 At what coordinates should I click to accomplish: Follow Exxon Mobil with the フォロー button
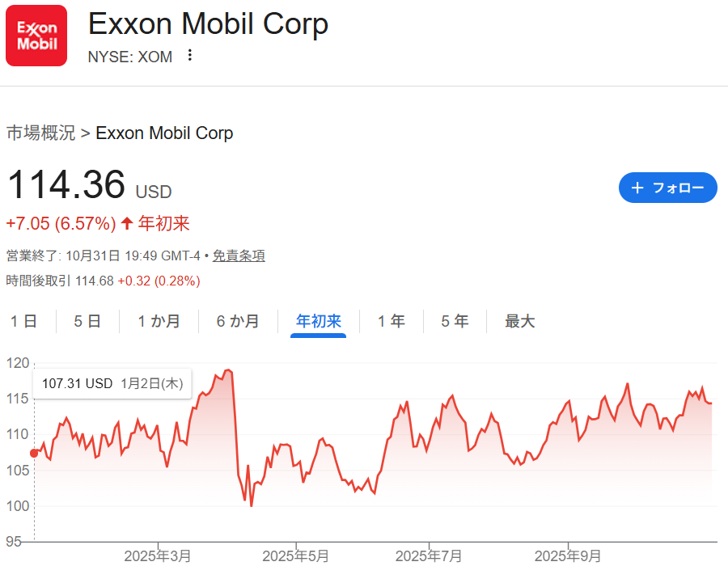pyautogui.click(x=667, y=188)
